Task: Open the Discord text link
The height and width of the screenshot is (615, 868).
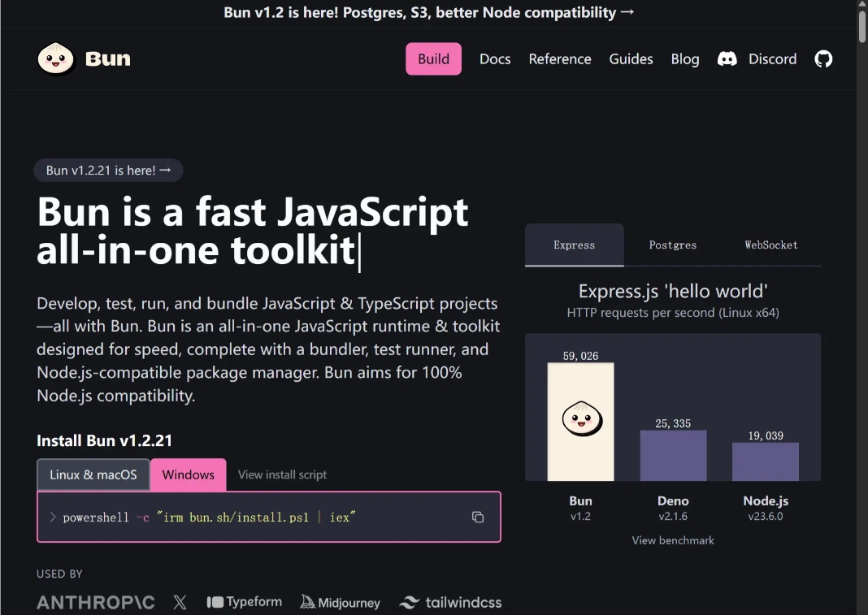Action: [x=772, y=58]
